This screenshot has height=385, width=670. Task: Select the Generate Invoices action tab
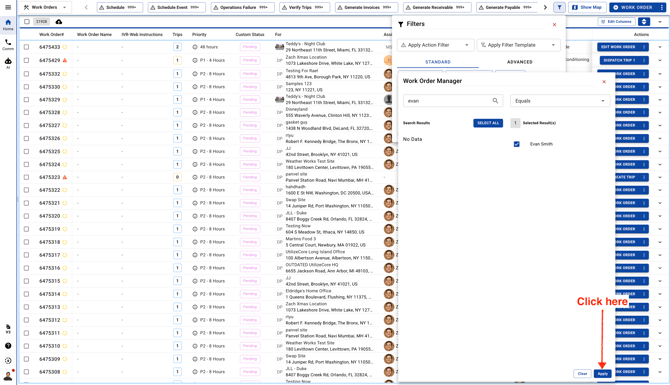tap(367, 7)
